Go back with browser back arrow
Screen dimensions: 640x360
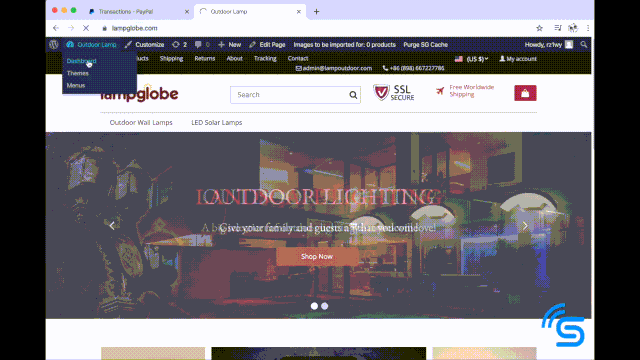point(56,28)
